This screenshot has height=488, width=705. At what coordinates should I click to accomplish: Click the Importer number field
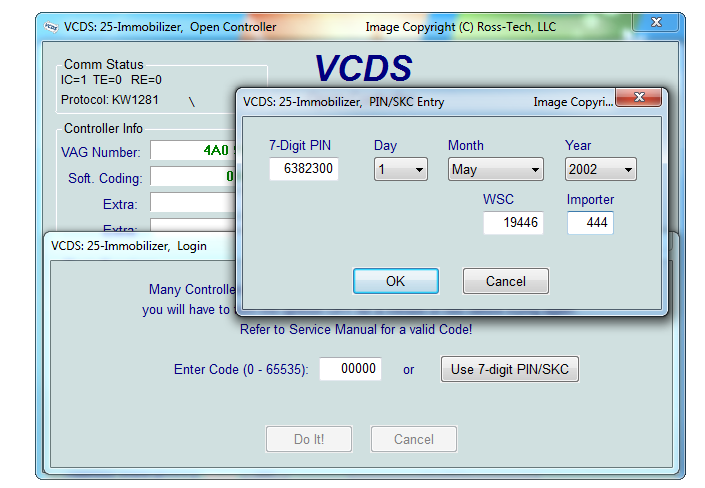click(x=589, y=223)
